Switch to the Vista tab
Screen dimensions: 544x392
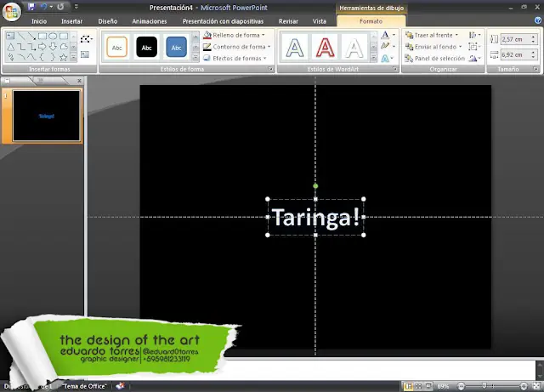[x=320, y=21]
